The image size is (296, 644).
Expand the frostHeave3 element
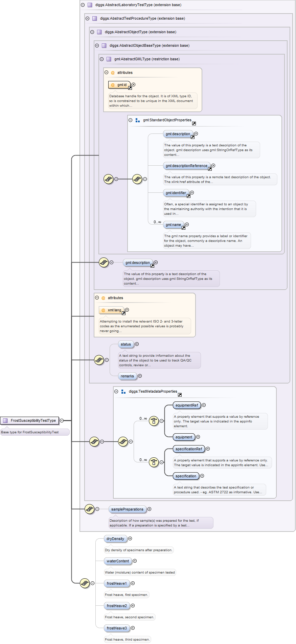coord(133,628)
